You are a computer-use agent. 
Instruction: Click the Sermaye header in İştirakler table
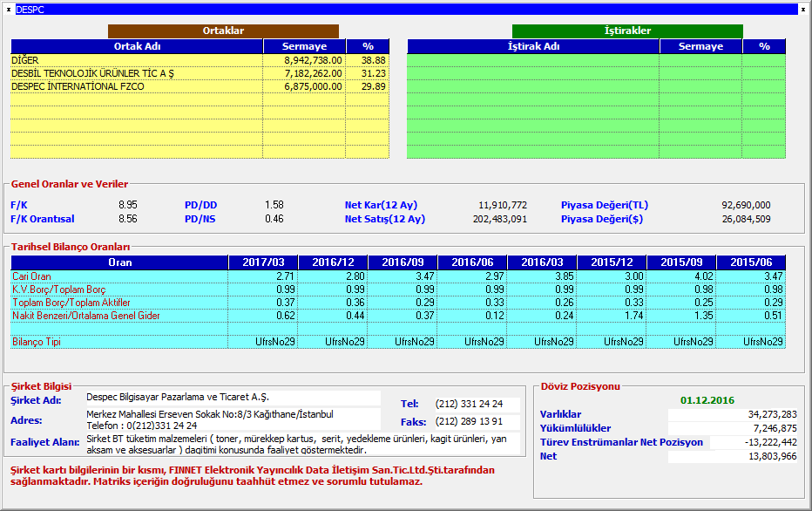tap(700, 46)
